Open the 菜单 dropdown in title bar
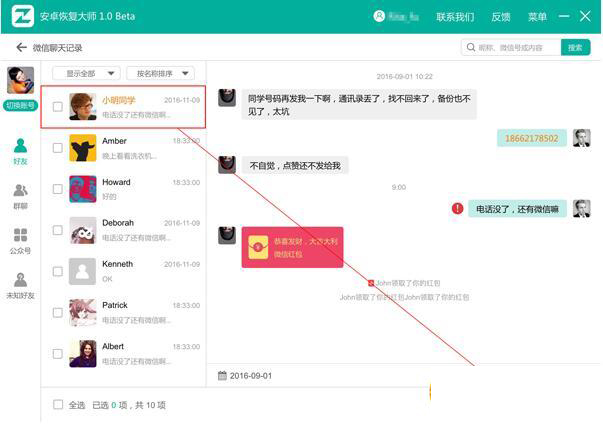 pos(541,17)
